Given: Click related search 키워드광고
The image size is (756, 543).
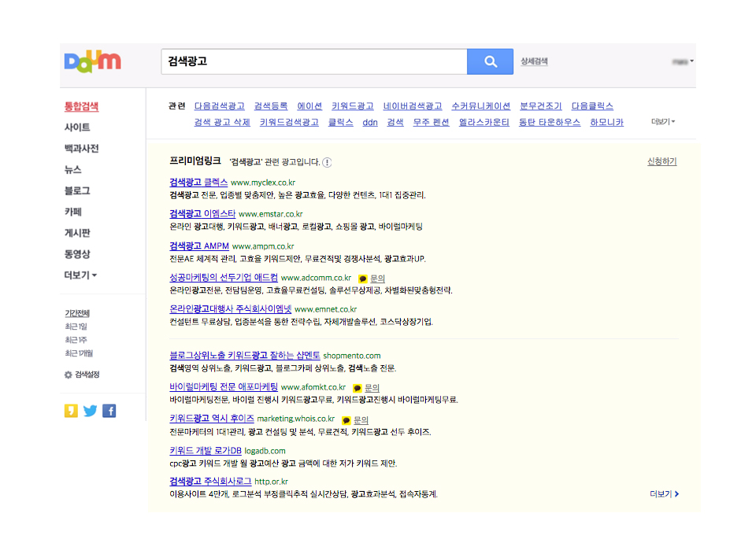Looking at the screenshot, I should [x=353, y=106].
